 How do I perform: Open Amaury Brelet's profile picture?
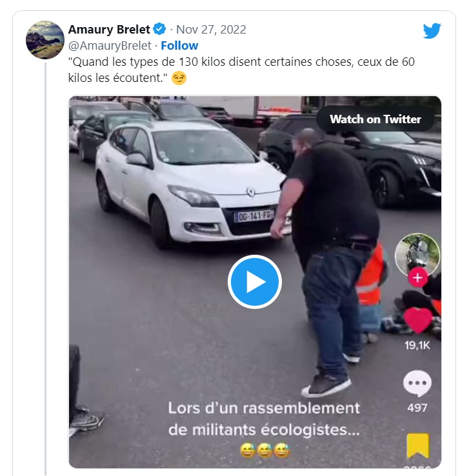(45, 40)
